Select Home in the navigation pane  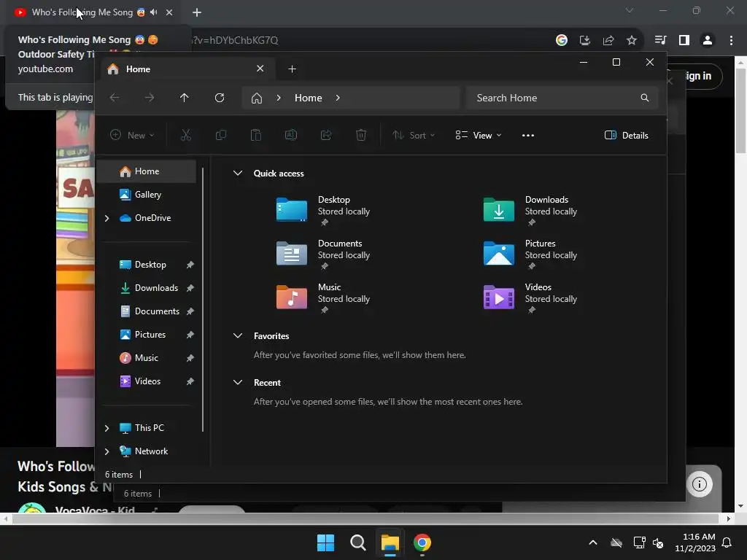pos(146,171)
